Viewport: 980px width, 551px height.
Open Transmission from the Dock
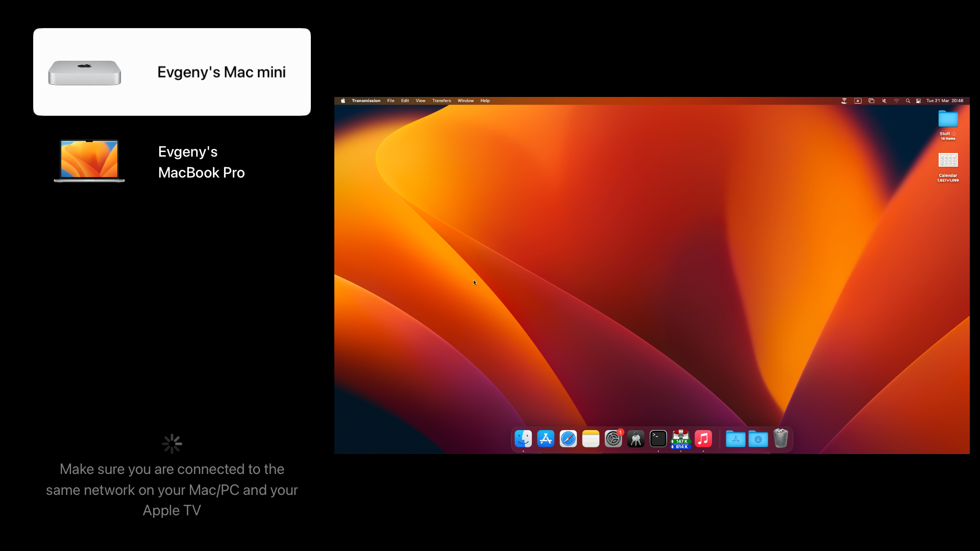click(x=680, y=438)
